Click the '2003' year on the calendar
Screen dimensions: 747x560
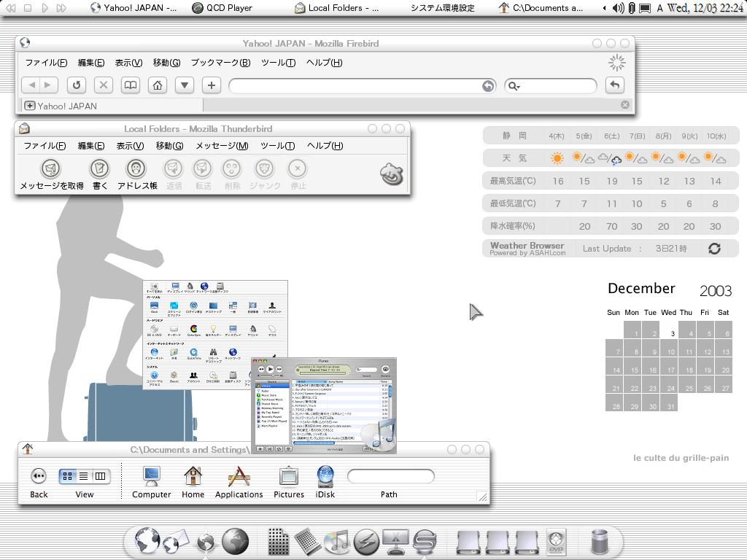(715, 290)
